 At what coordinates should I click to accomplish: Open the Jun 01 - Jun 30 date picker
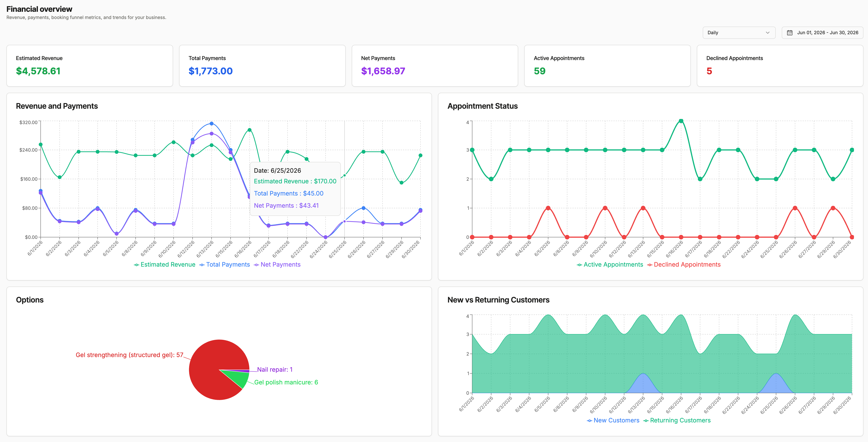point(822,33)
